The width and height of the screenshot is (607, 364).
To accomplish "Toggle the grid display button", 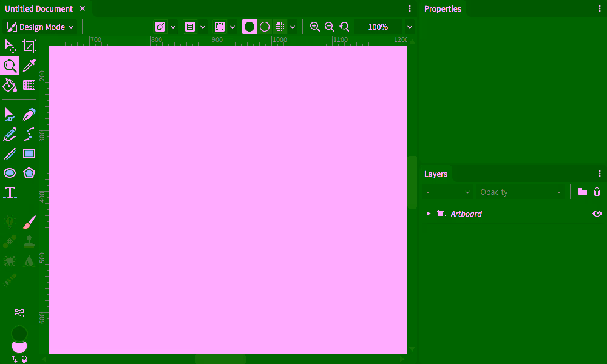I will (189, 27).
